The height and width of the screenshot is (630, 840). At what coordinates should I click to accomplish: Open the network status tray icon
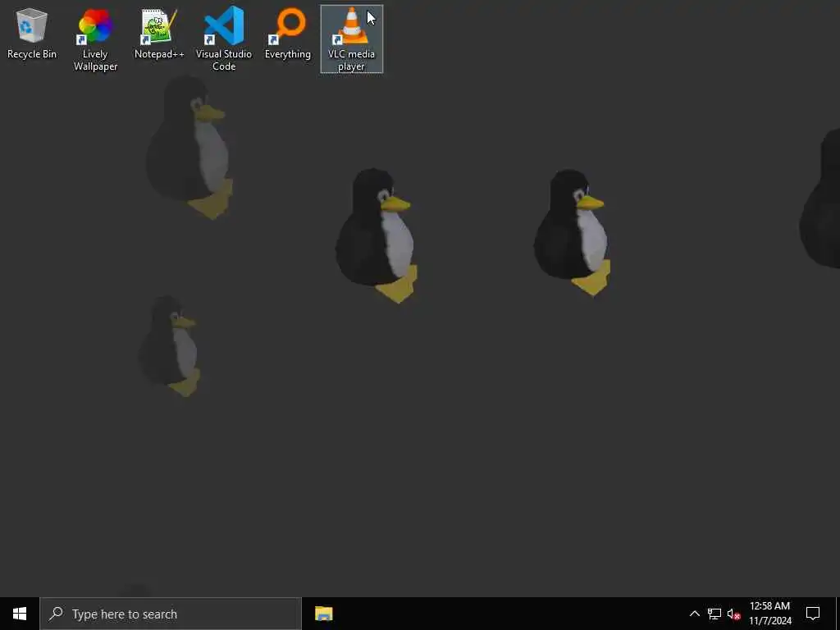pyautogui.click(x=714, y=614)
